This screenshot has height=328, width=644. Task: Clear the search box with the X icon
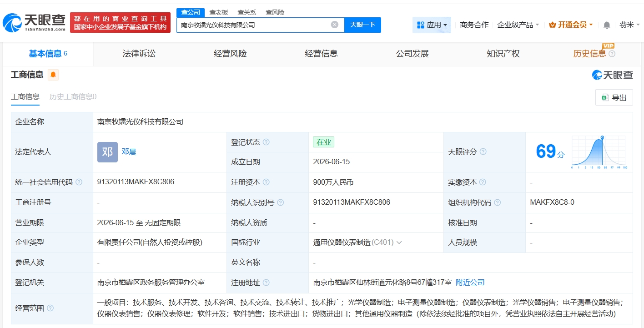coord(335,25)
